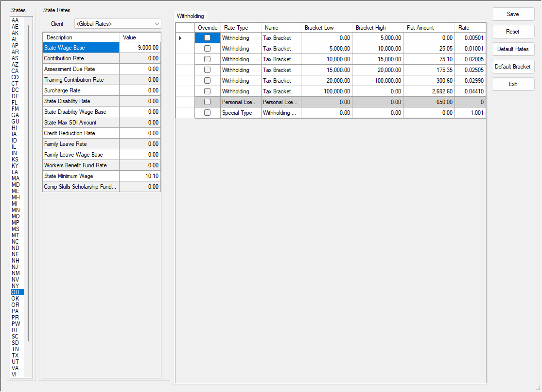Click the Default Bracket button
Screen dimensions: 542x392
pos(513,67)
